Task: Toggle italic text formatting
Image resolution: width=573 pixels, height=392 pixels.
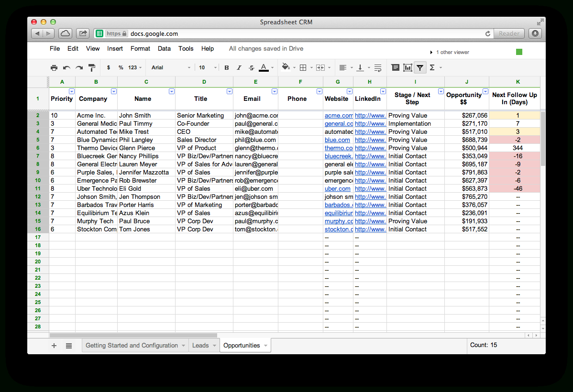Action: [x=239, y=68]
